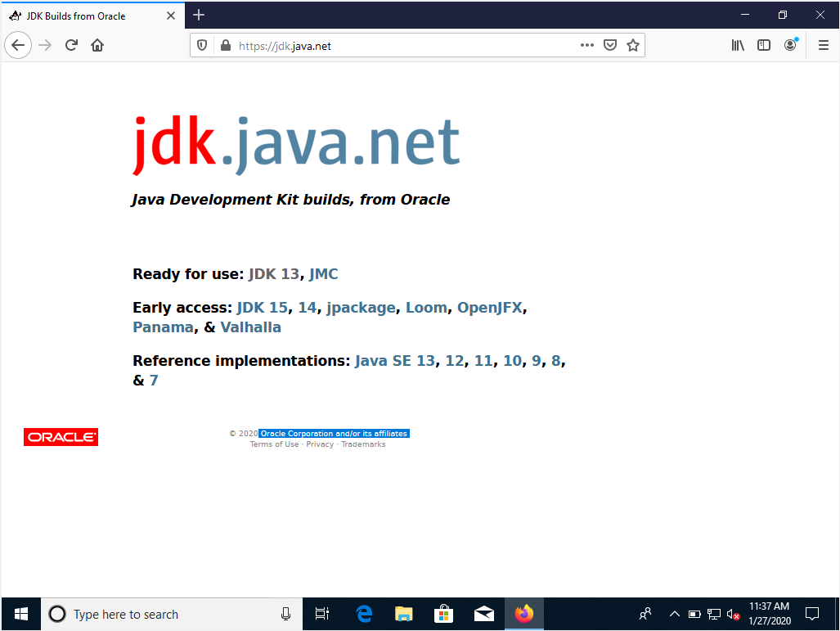Viewport: 840px width, 631px height.
Task: Open Terms of Use link
Action: pyautogui.click(x=274, y=444)
